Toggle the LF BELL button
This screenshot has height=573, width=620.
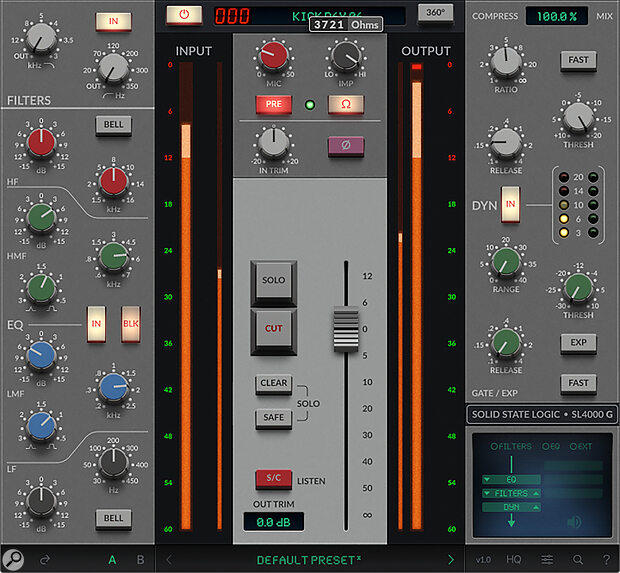pyautogui.click(x=113, y=519)
